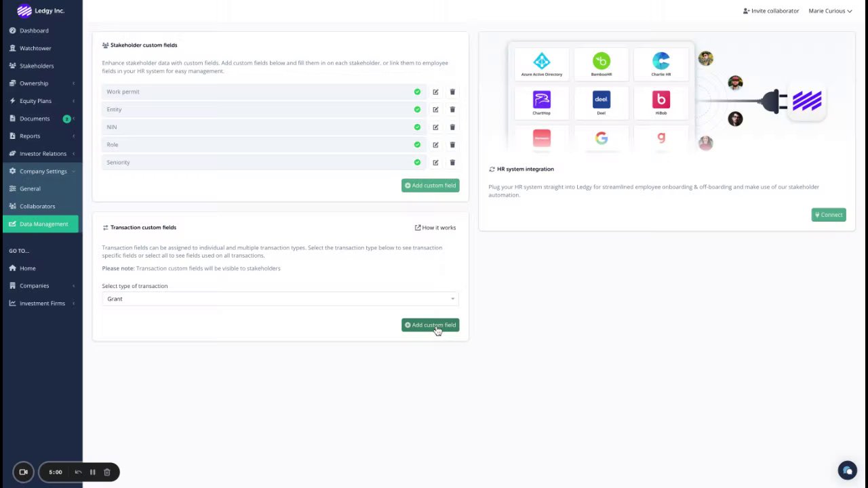Delete the NIN custom field

click(452, 127)
